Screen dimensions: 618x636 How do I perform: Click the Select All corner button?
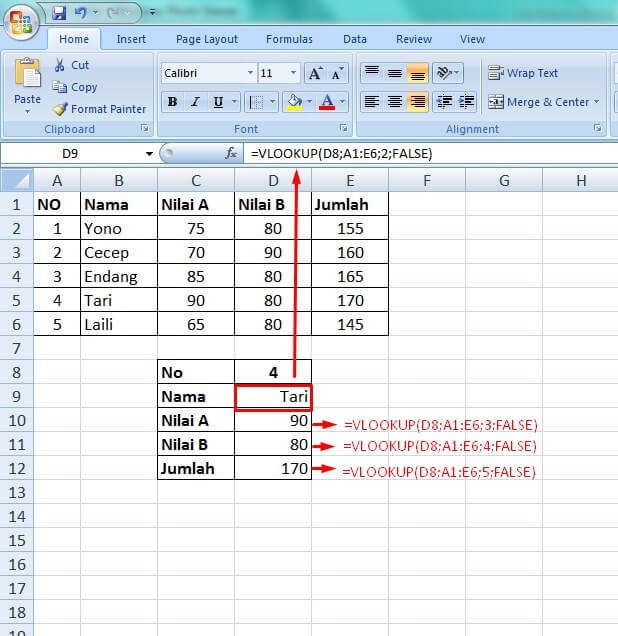pos(17,180)
